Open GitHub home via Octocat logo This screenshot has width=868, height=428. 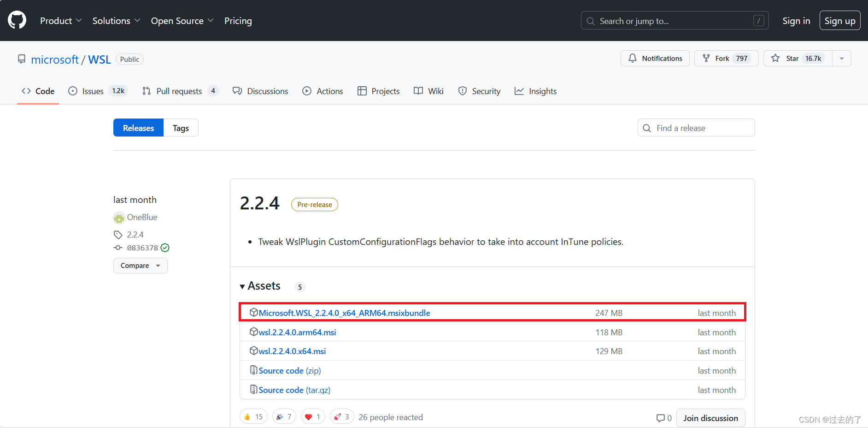(17, 20)
